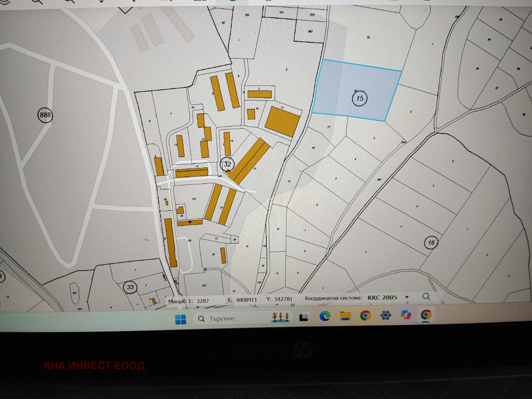The image size is (532, 399).
Task: Click the scale value 3287
Action: tap(202, 301)
